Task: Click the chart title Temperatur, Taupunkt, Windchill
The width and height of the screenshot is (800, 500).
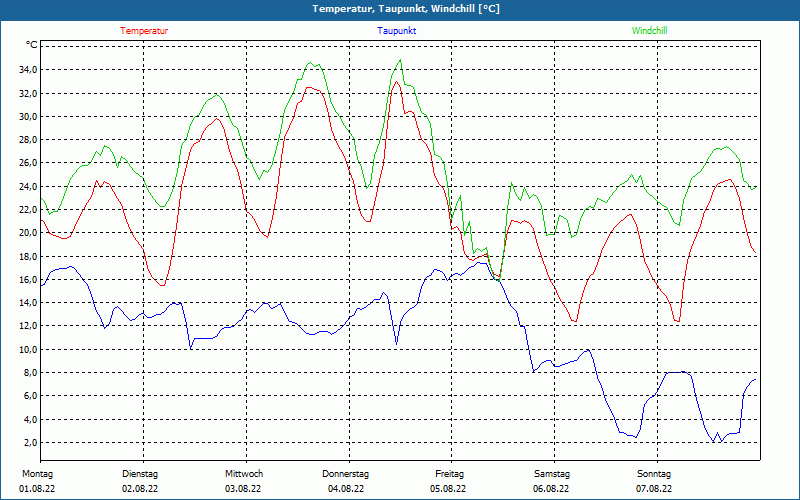Action: tap(406, 9)
